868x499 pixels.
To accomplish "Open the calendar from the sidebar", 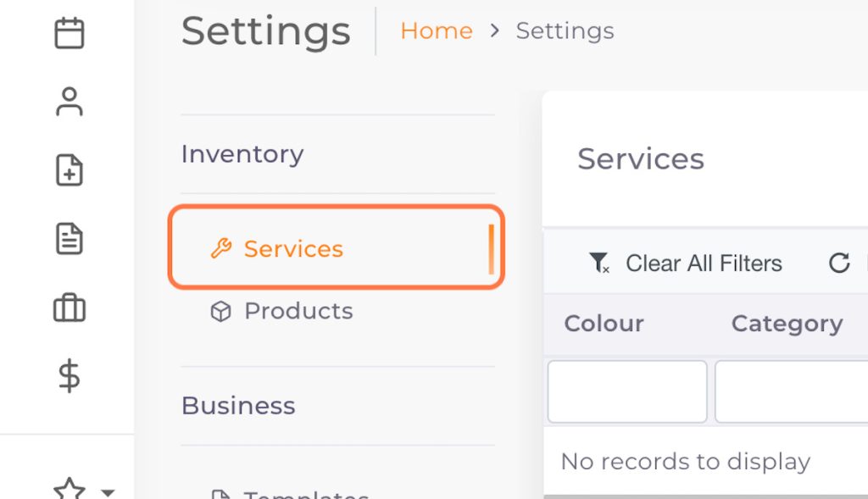I will coord(69,33).
